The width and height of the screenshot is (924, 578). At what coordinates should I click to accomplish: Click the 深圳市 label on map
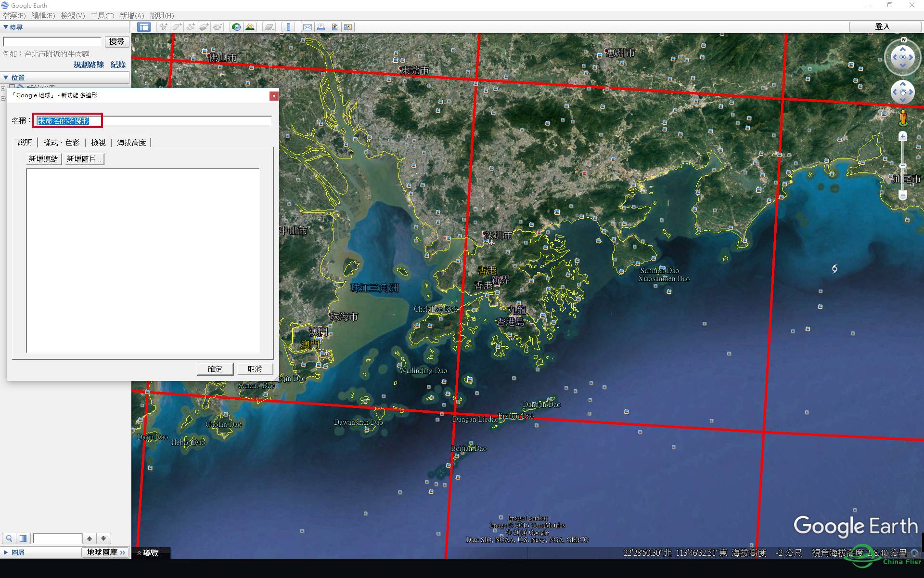(499, 235)
